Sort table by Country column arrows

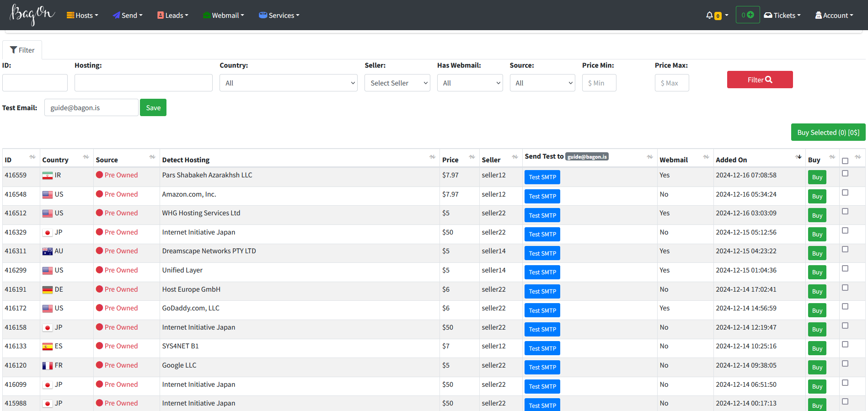pyautogui.click(x=86, y=157)
